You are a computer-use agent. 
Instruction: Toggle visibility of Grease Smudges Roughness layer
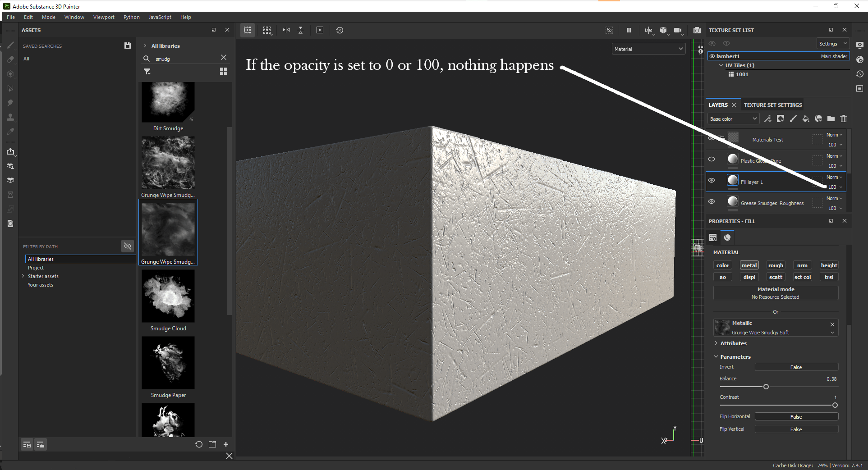(712, 202)
